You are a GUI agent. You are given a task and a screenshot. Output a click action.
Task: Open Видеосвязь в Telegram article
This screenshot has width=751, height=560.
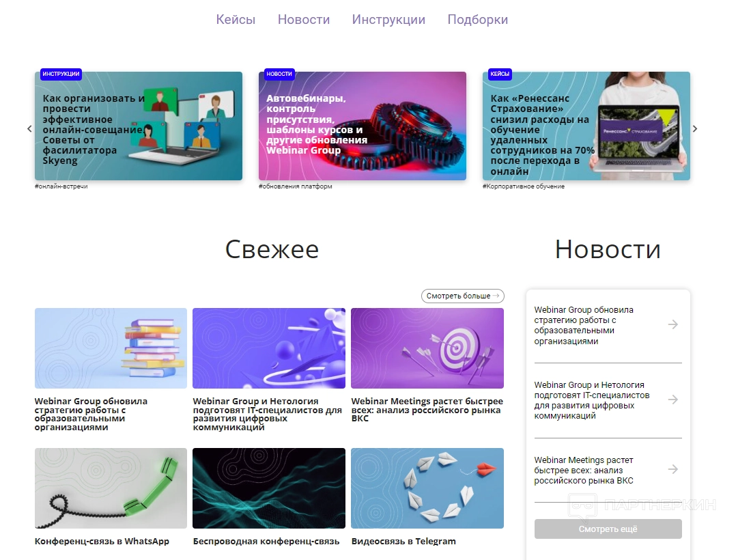(403, 542)
